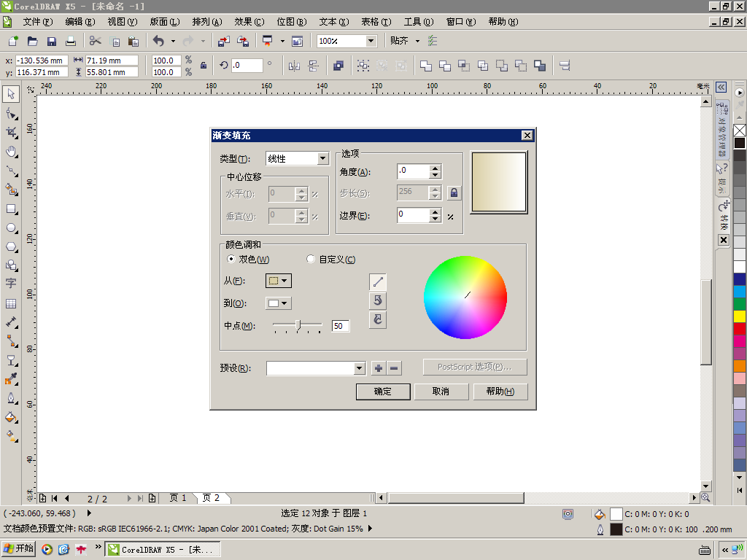Choose the Pan hand tool
The image size is (747, 560).
(x=12, y=152)
